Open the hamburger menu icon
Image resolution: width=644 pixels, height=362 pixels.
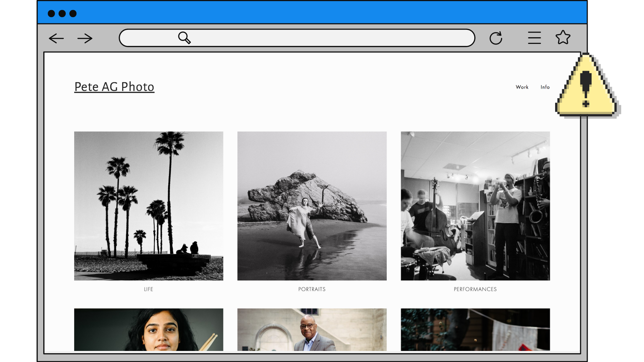point(534,38)
